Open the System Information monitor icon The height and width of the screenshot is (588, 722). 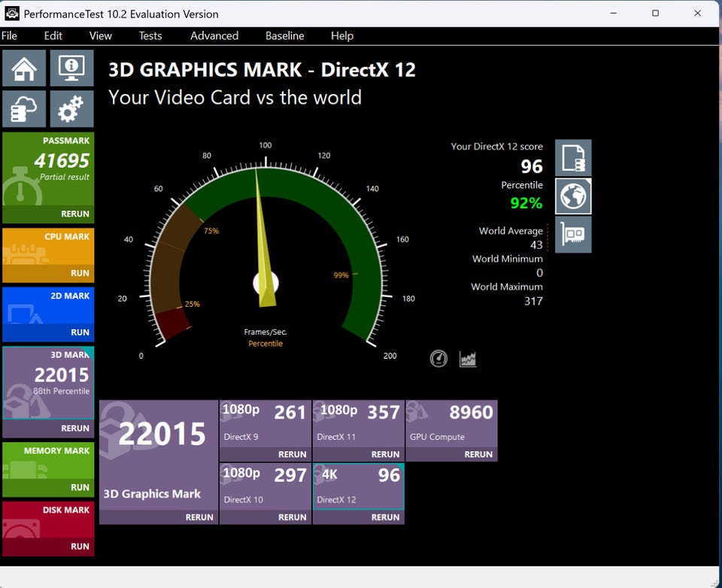pyautogui.click(x=71, y=68)
